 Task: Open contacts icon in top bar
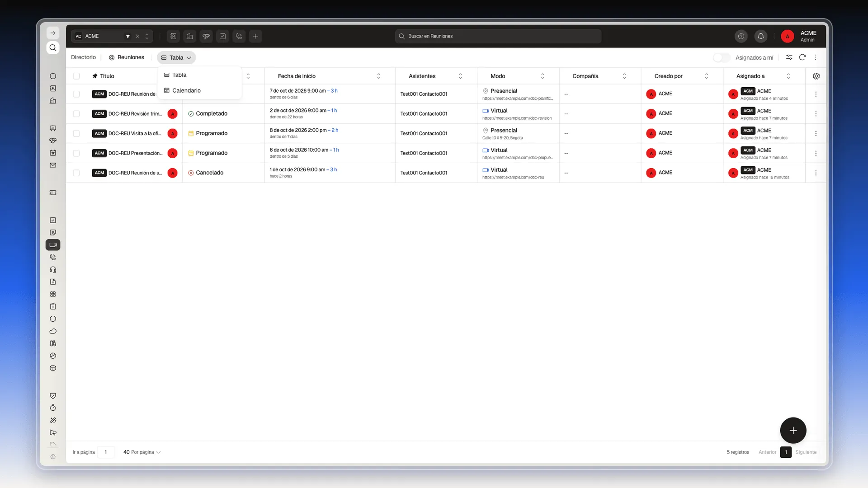pos(174,36)
